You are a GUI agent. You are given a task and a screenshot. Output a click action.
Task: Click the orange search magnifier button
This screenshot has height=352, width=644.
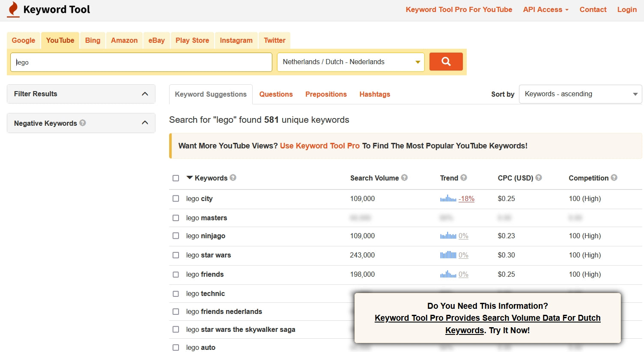coord(446,62)
